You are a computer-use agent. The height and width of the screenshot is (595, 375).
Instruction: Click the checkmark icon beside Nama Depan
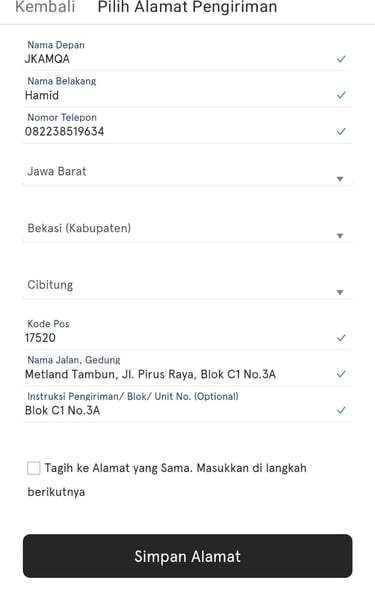click(x=341, y=59)
